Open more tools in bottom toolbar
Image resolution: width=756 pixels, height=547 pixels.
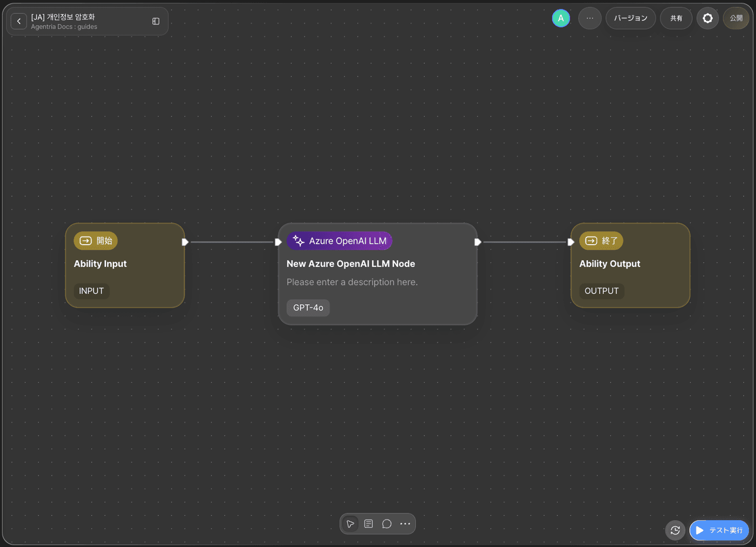pos(405,524)
